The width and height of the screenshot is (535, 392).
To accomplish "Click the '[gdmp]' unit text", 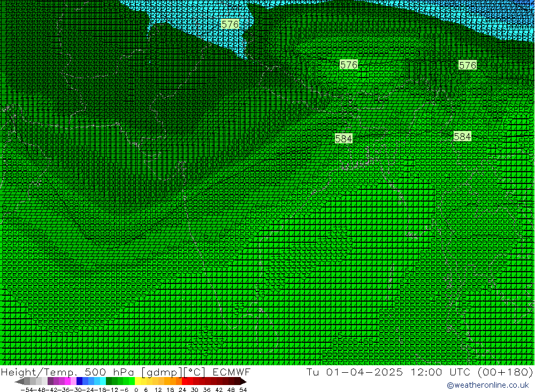I will tap(163, 372).
